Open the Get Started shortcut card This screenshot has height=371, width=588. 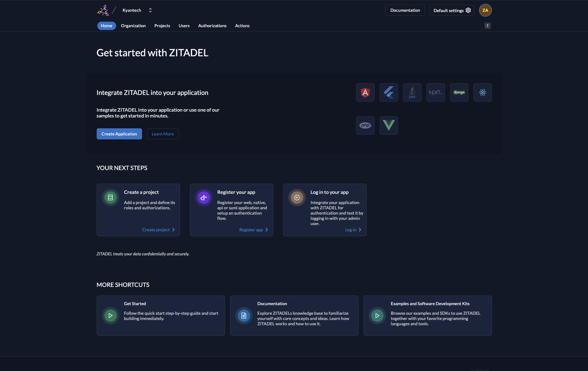click(x=161, y=316)
